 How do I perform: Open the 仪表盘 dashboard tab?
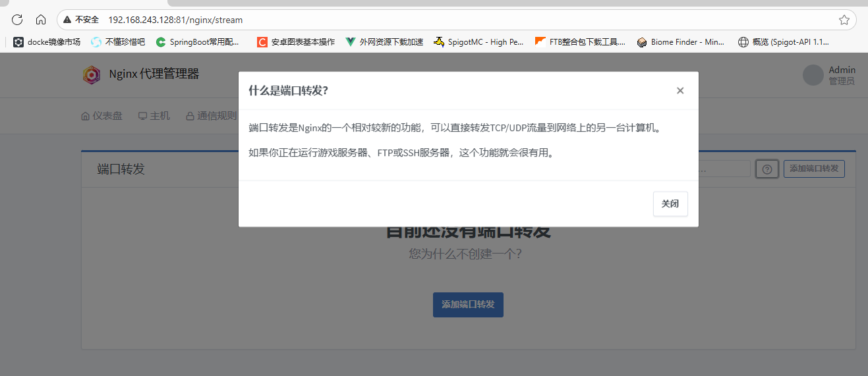[x=101, y=116]
